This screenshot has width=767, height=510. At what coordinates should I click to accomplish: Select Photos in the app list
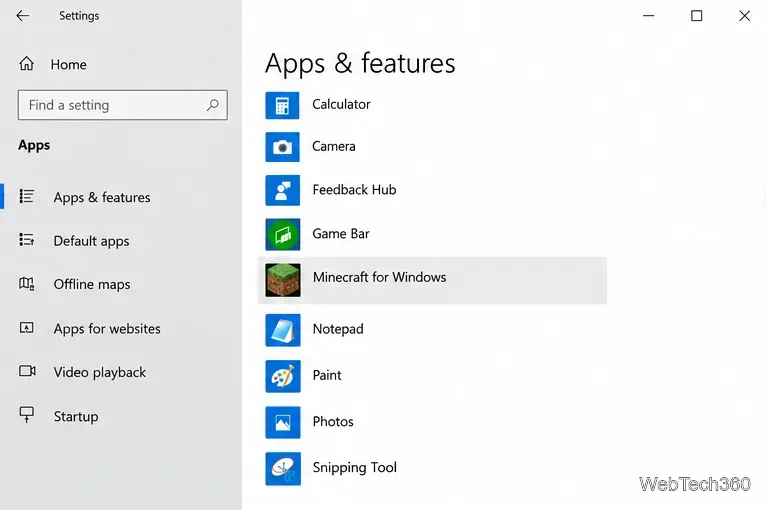click(x=333, y=421)
